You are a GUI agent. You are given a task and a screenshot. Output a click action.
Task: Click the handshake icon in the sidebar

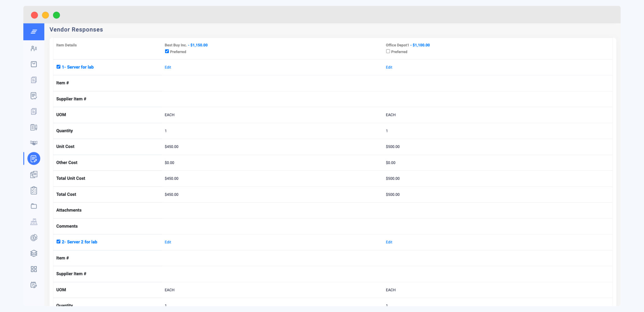(x=34, y=143)
